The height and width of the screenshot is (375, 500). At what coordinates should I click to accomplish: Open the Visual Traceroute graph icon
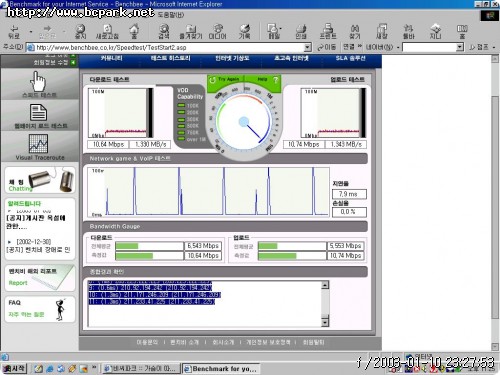pos(38,143)
